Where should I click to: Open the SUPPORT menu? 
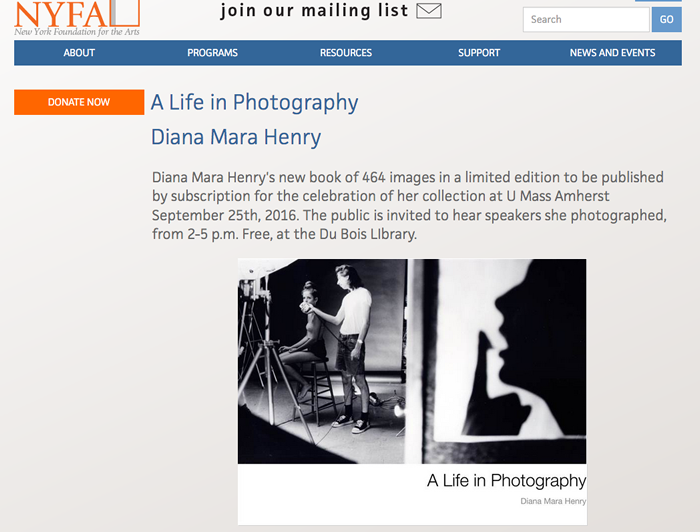479,53
